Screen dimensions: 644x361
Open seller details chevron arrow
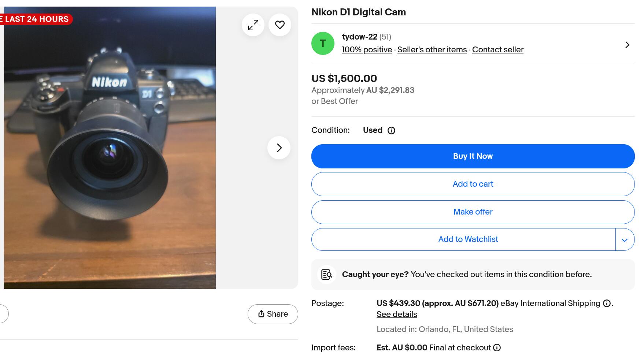click(627, 45)
